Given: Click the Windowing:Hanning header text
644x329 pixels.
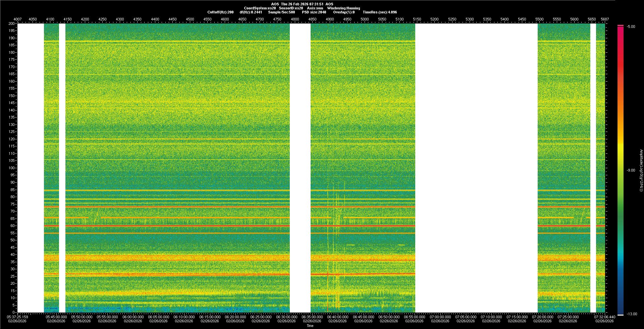Looking at the screenshot, I should point(343,8).
